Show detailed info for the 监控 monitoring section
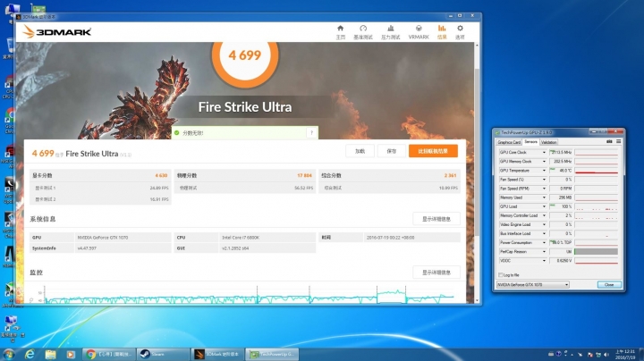 point(436,272)
